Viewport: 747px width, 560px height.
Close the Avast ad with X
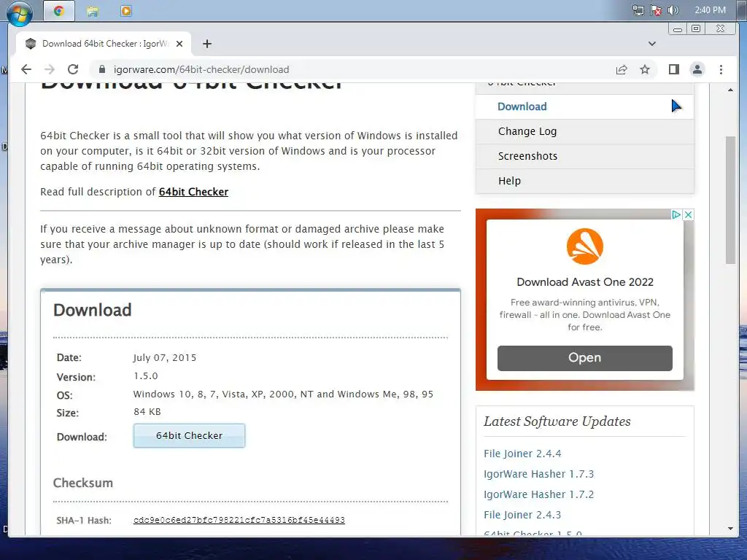(688, 215)
